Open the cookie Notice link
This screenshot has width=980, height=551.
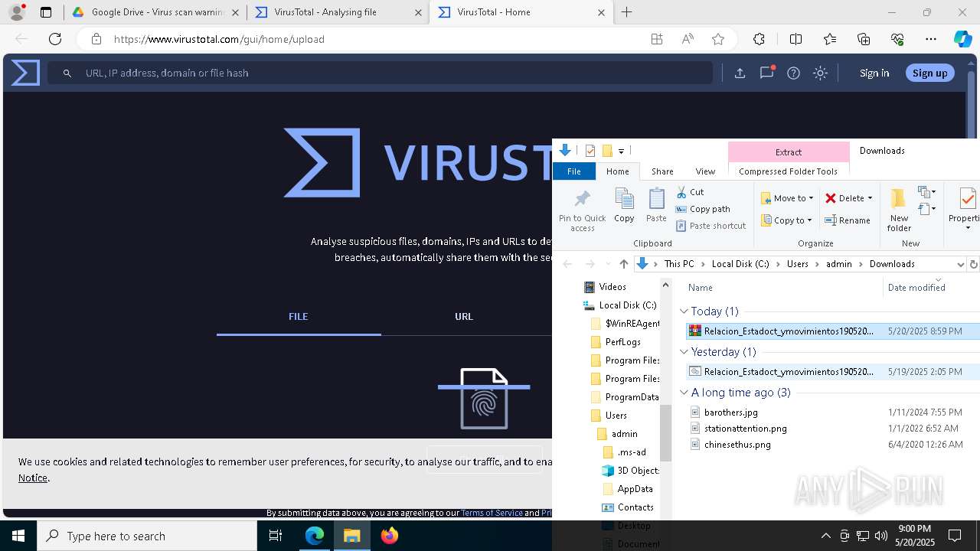point(33,478)
